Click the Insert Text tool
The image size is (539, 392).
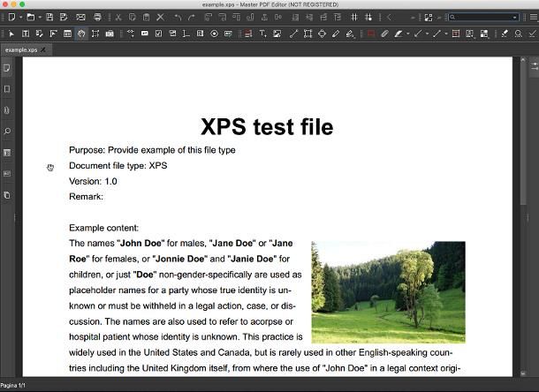point(262,34)
